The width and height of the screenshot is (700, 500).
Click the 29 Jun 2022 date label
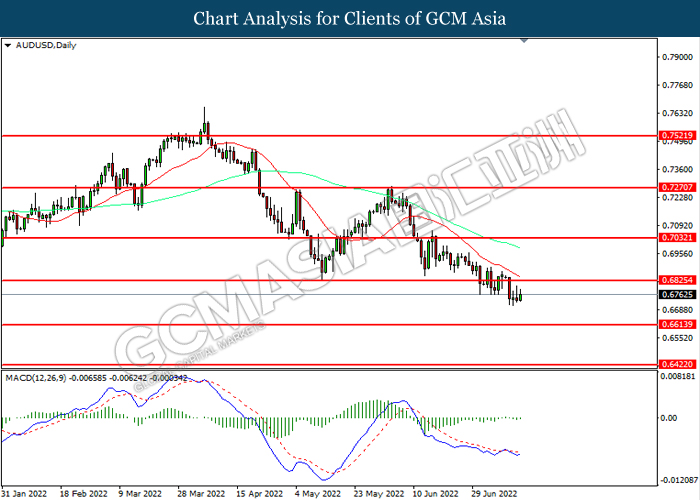click(495, 494)
